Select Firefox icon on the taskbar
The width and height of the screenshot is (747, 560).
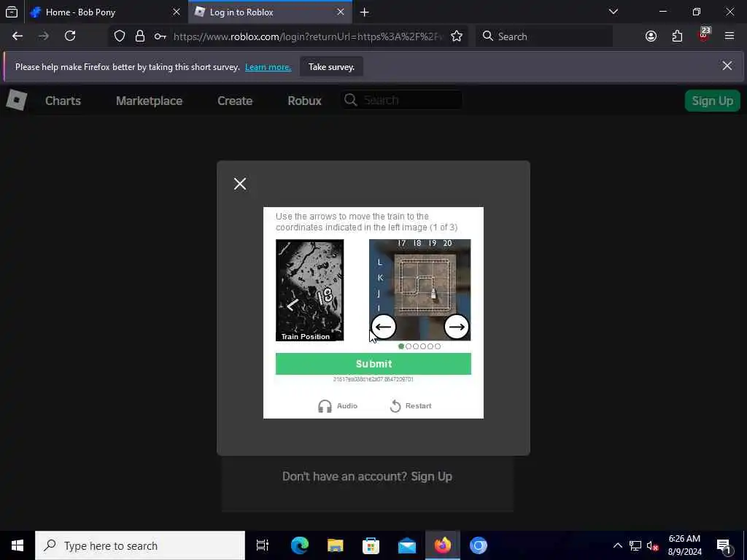coord(443,545)
